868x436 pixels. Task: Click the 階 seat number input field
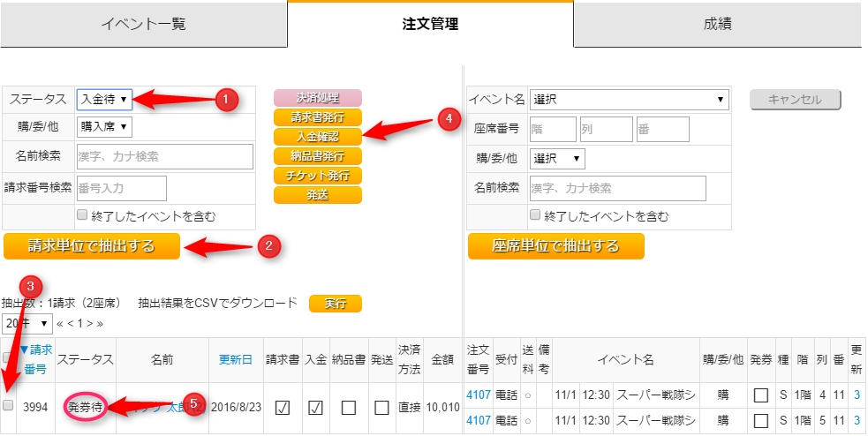click(x=552, y=130)
